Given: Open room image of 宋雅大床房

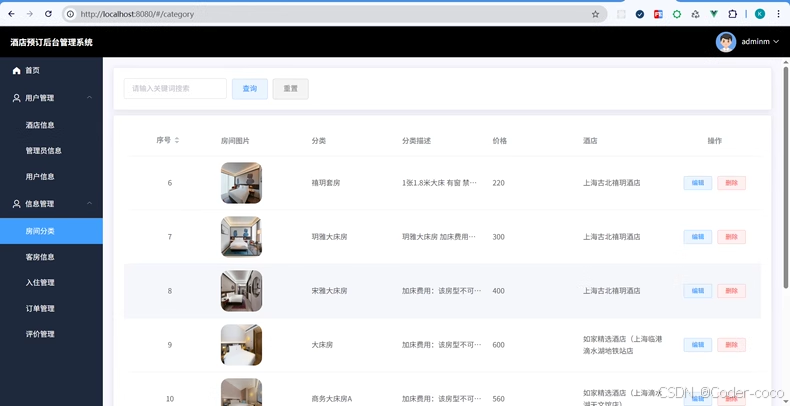Looking at the screenshot, I should coord(241,291).
